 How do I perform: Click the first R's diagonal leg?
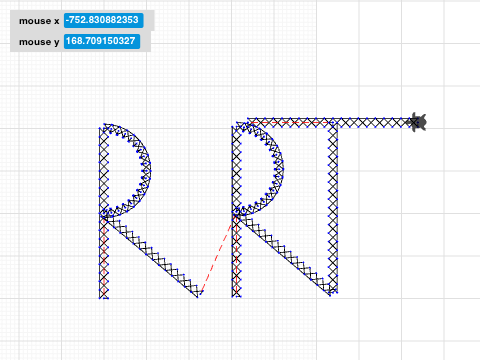click(152, 256)
